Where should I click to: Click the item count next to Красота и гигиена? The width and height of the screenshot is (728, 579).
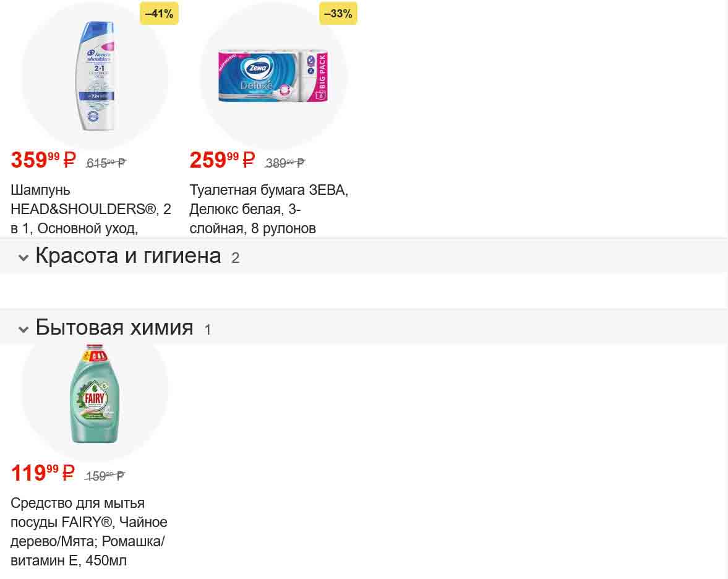coord(235,259)
